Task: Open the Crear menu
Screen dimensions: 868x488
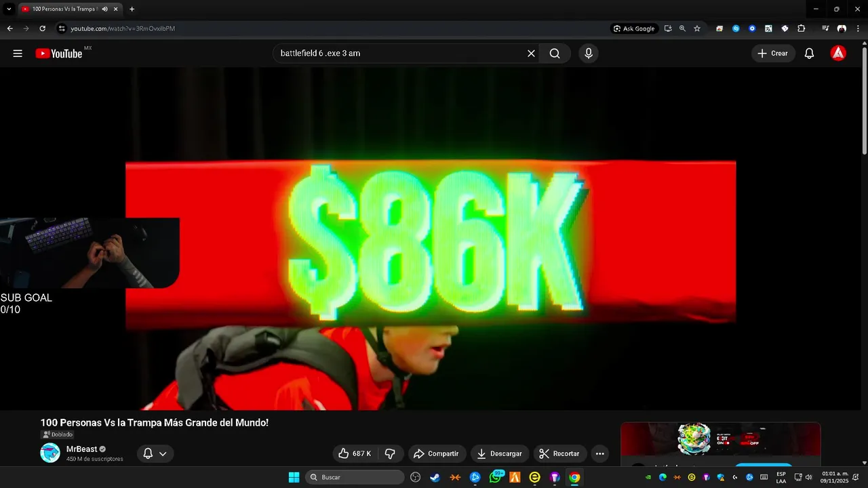Action: (773, 54)
